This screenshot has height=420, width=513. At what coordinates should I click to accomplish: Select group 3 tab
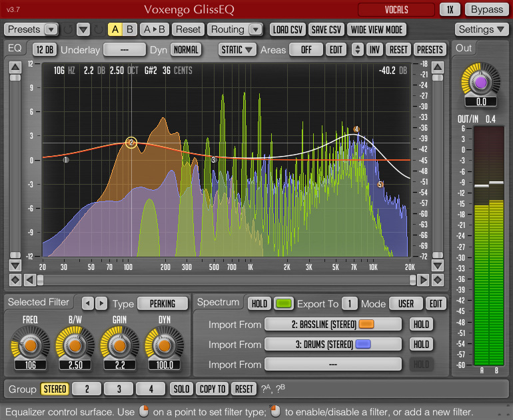[x=119, y=389]
